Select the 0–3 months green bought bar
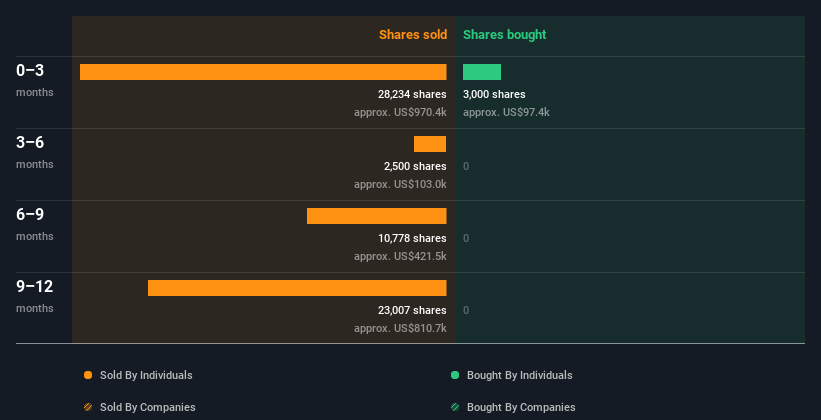The width and height of the screenshot is (821, 420). [482, 72]
